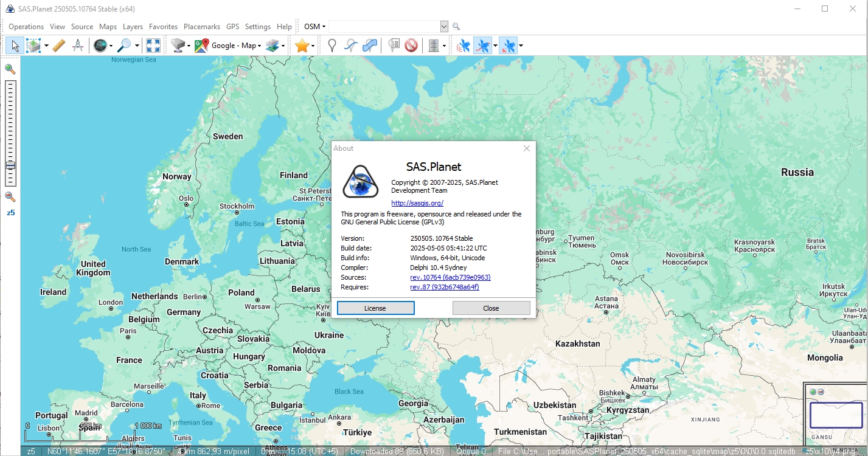This screenshot has height=456, width=868.
Task: Toggle GPS map centering button
Action: point(508,46)
